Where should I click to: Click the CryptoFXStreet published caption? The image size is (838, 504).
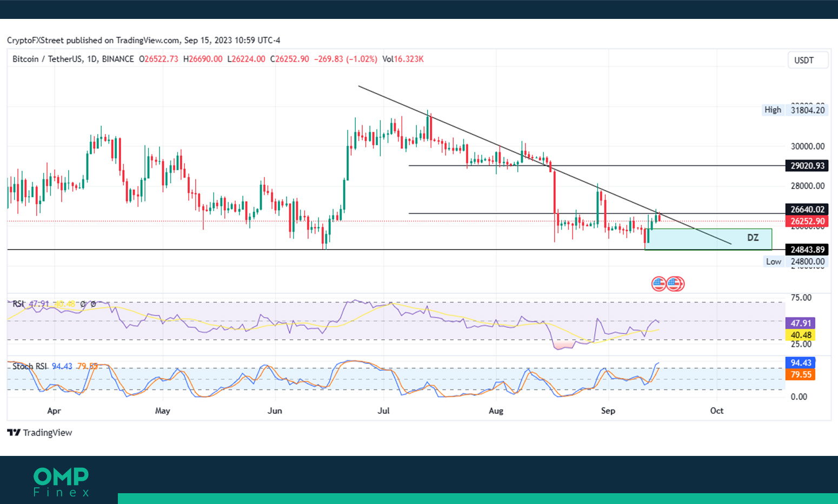tap(143, 40)
